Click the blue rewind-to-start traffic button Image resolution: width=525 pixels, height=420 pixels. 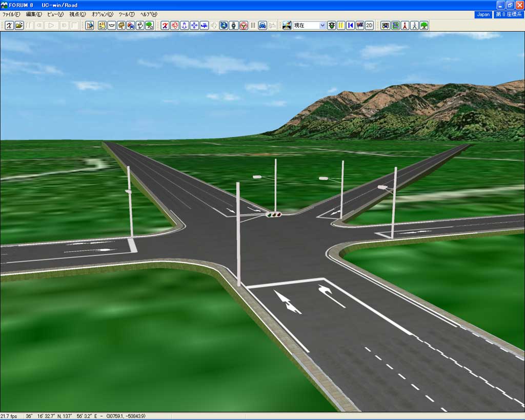click(x=350, y=26)
